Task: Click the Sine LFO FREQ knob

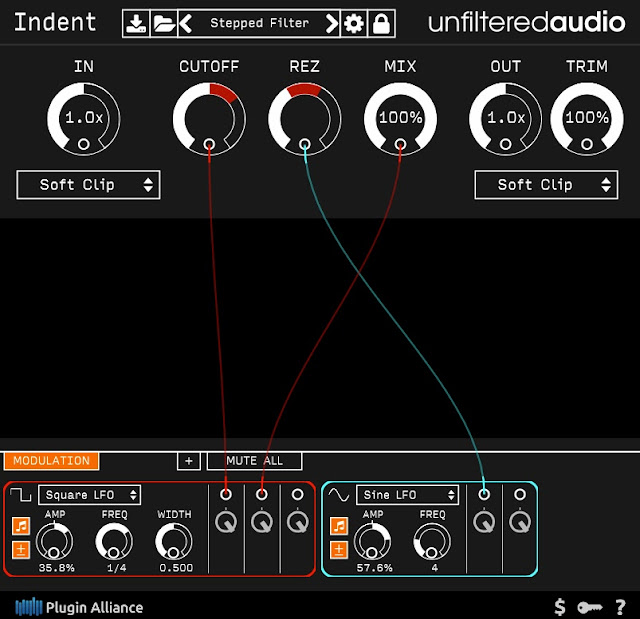Action: pyautogui.click(x=432, y=542)
